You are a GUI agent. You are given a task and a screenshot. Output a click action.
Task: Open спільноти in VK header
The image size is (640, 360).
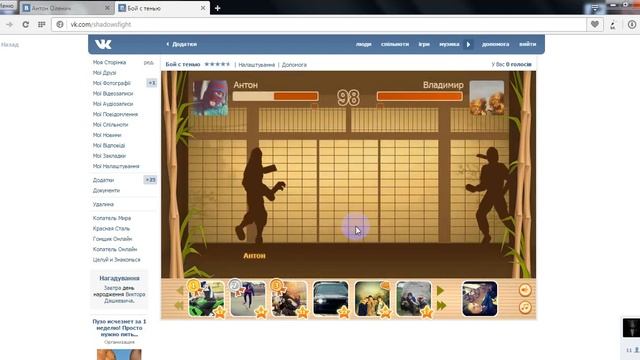(395, 44)
